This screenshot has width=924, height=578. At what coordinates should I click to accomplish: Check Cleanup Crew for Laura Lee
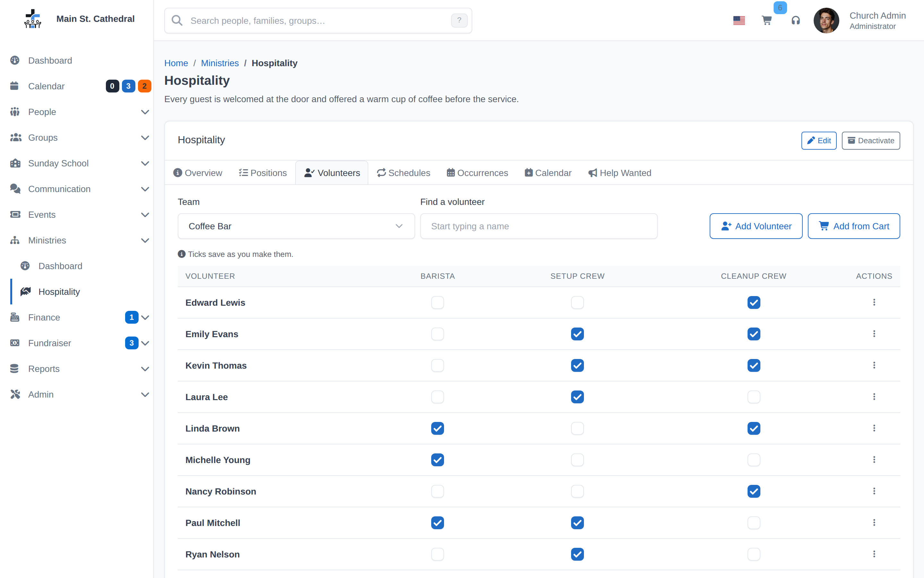tap(754, 397)
